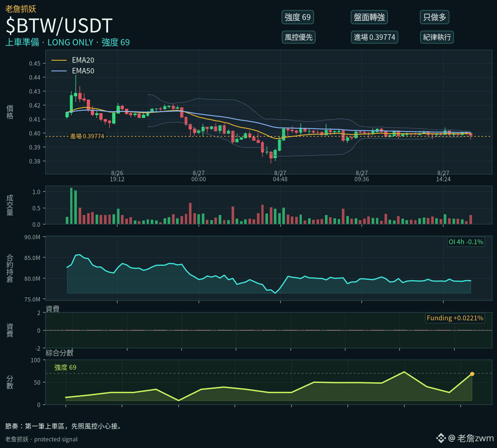Click the EMA50 legend entry
497x448 pixels.
point(73,71)
